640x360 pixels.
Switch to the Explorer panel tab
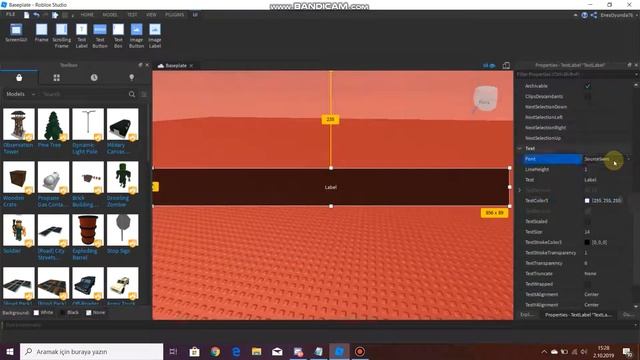[527, 315]
